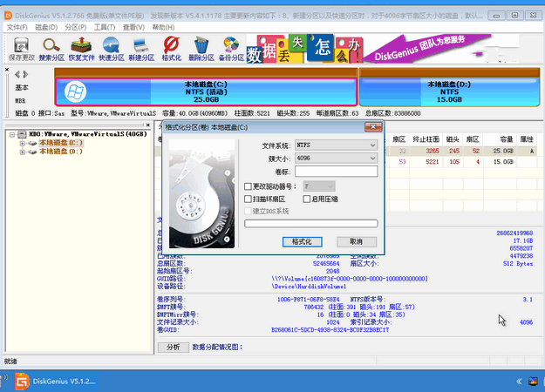Open the 文件系统 NTFS dropdown
The height and width of the screenshot is (392, 545).
pyautogui.click(x=336, y=145)
